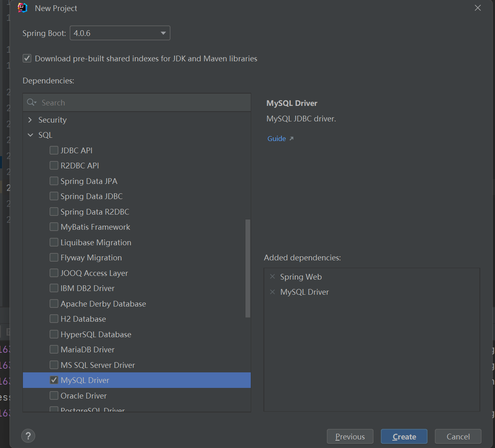
Task: Check the R2DBC API dependency
Action: (x=54, y=166)
